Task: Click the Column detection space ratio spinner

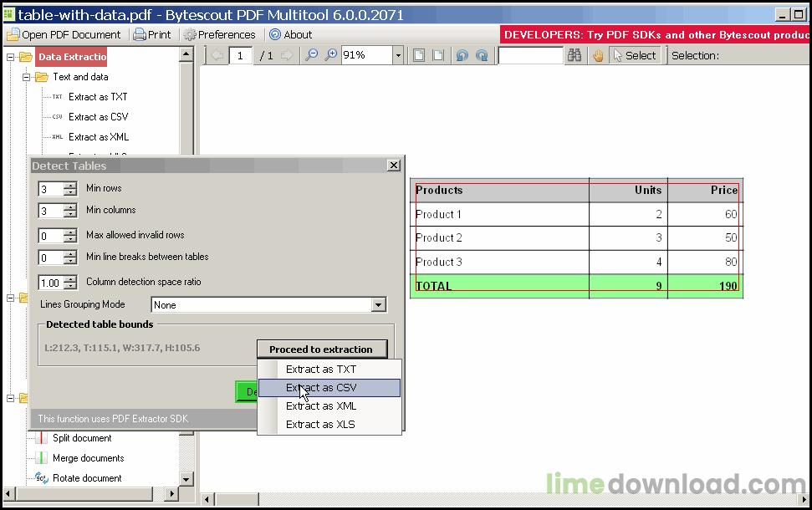Action: tap(70, 283)
